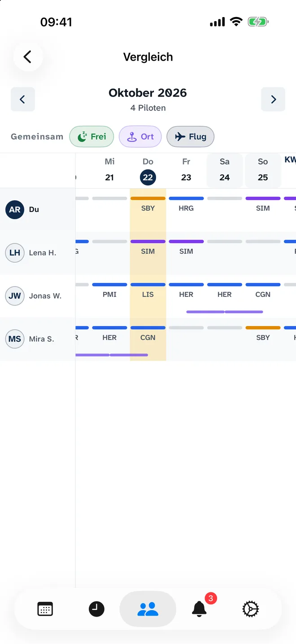
Task: Go back using the top-left arrow
Action: [x=28, y=57]
